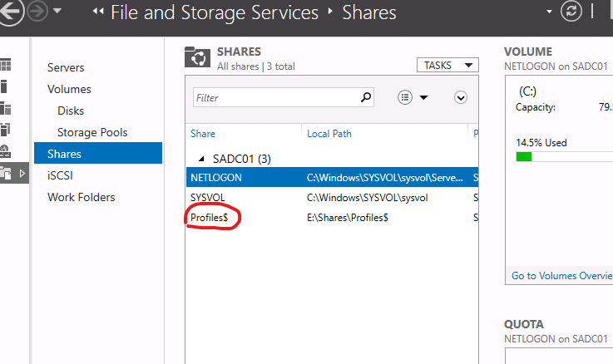Click the File and Storage Services rail icon
This screenshot has width=613, height=364.
(6, 173)
